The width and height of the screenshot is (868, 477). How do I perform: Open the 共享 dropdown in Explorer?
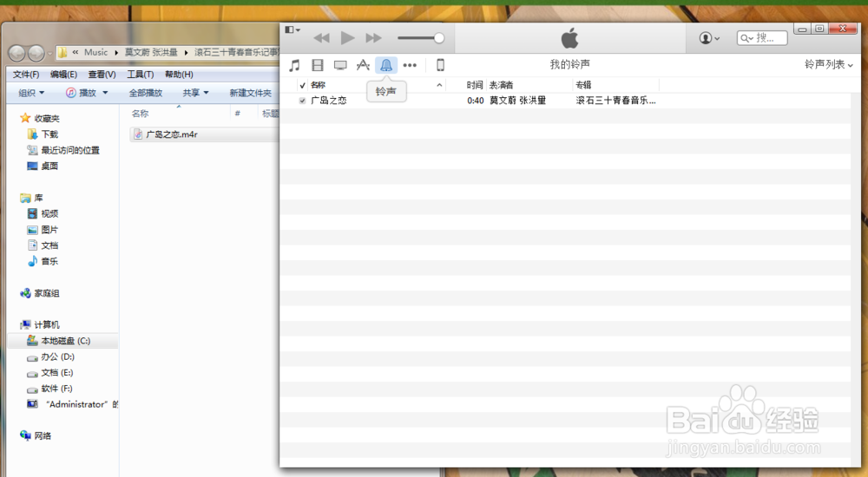195,93
